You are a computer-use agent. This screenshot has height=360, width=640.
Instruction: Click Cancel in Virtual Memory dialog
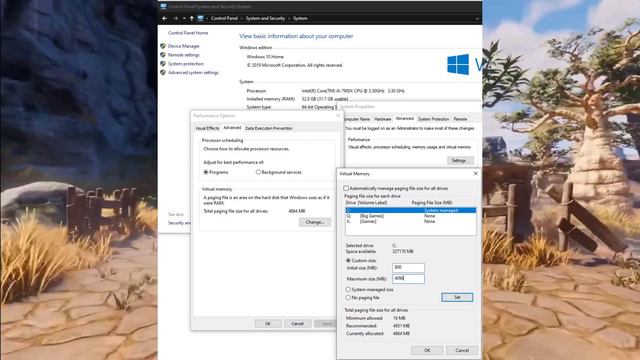click(462, 350)
